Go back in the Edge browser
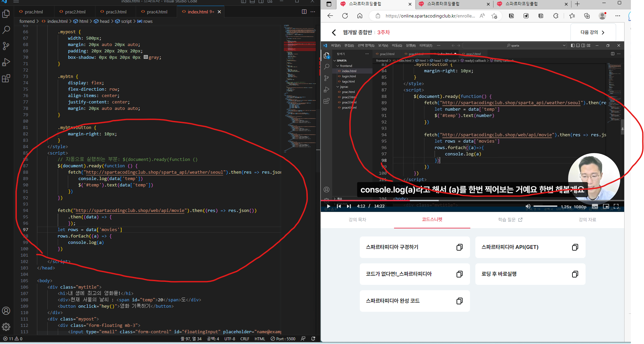The height and width of the screenshot is (344, 644). tap(330, 16)
